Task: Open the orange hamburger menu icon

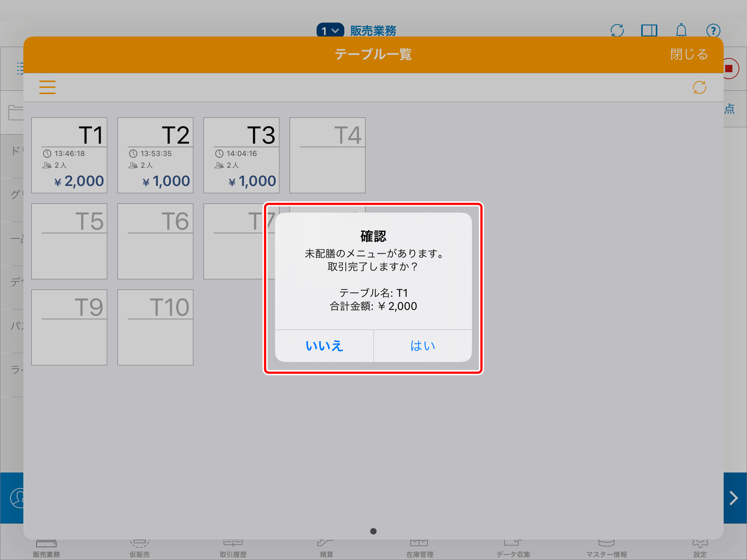Action: point(47,87)
